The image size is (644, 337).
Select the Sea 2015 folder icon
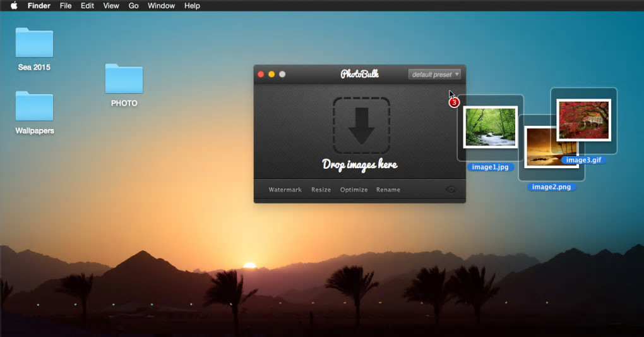35,42
